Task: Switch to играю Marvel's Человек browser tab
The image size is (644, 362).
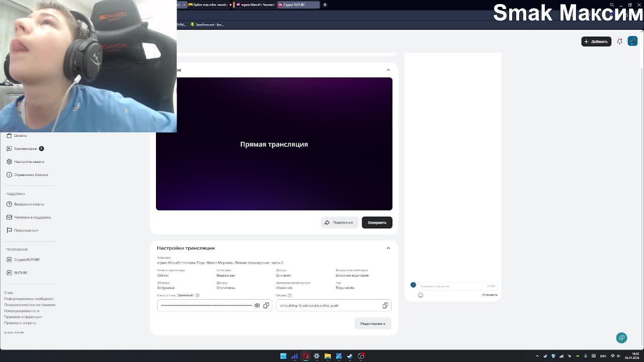Action: coord(256,5)
